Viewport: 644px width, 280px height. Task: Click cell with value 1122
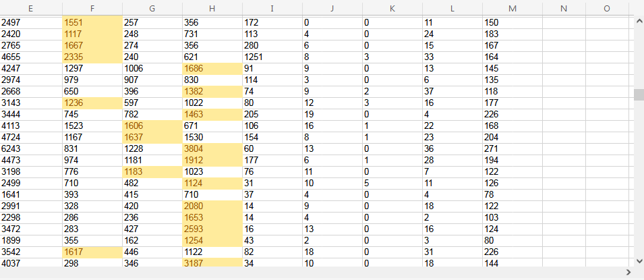(212, 252)
